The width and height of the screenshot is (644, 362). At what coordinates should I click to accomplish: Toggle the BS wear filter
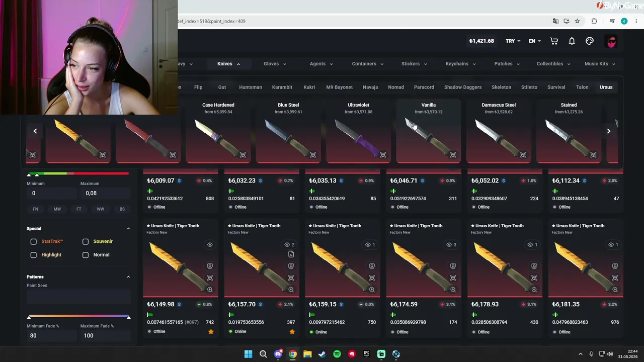(x=122, y=209)
